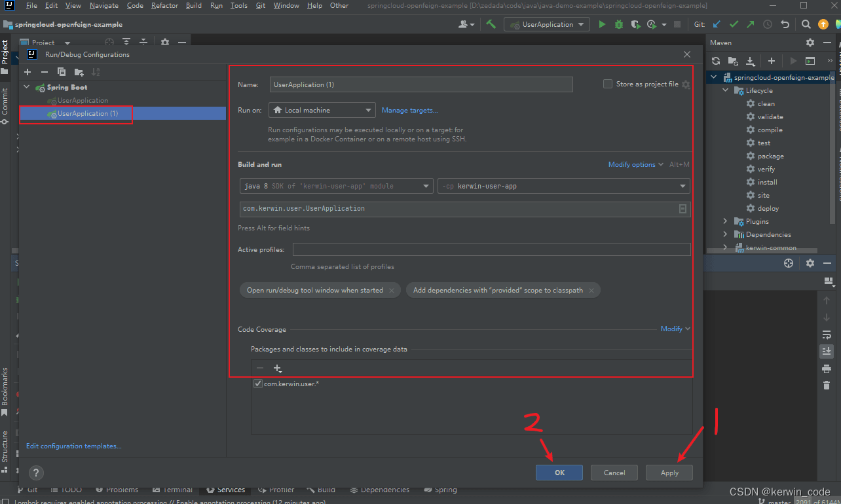The height and width of the screenshot is (504, 841).
Task: Expand the main class field editor
Action: (682, 209)
